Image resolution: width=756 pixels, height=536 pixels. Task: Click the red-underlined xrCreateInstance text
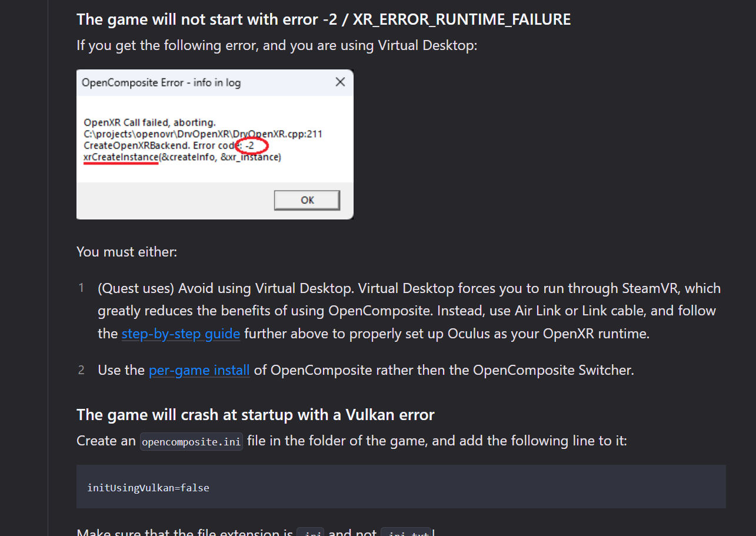pyautogui.click(x=121, y=157)
